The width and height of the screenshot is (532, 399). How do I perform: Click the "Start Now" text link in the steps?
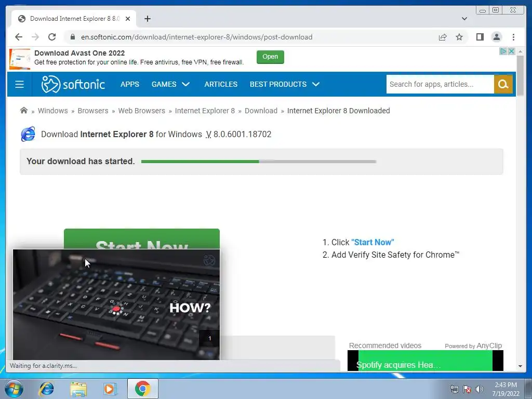point(373,242)
